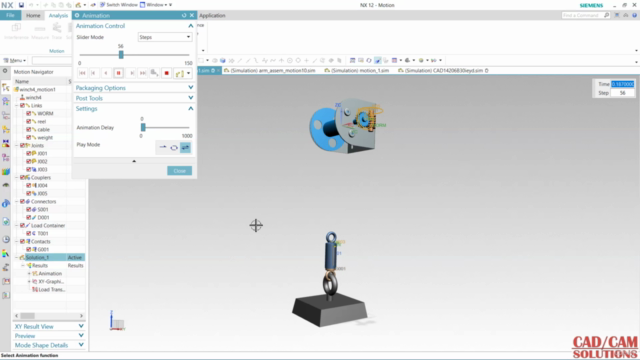Open dropdown arrow next to the movie export icon
Viewport: 640px width, 360px height.
(x=188, y=73)
